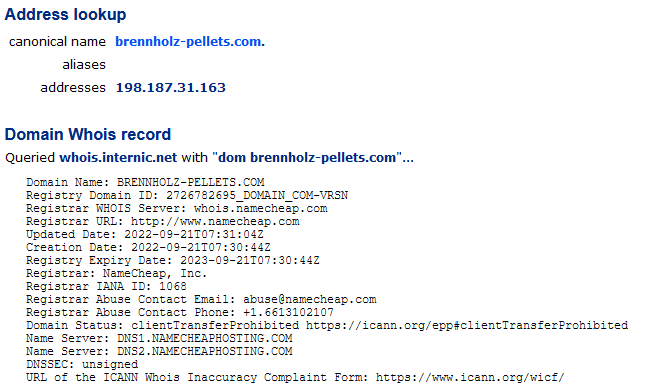649x386 pixels.
Task: Click the DNS1.NAMECHEAPHOSTING.COM name server
Action: tap(205, 338)
